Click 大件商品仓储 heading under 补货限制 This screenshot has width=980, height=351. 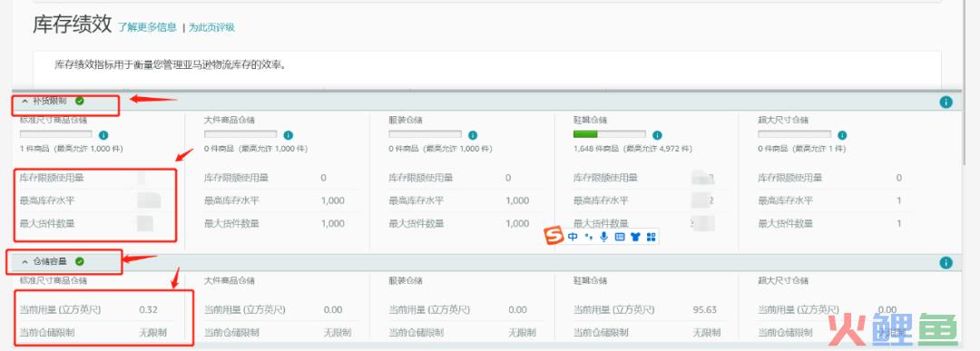[x=230, y=120]
